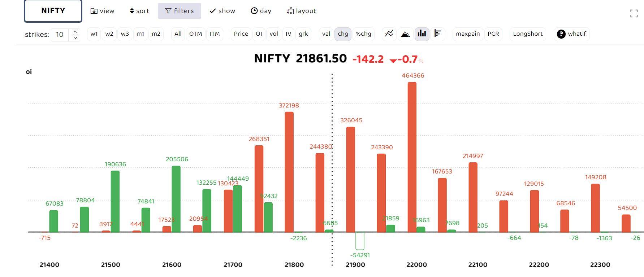Open the layout menu
Image resolution: width=644 pixels, height=277 pixels.
coord(301,11)
